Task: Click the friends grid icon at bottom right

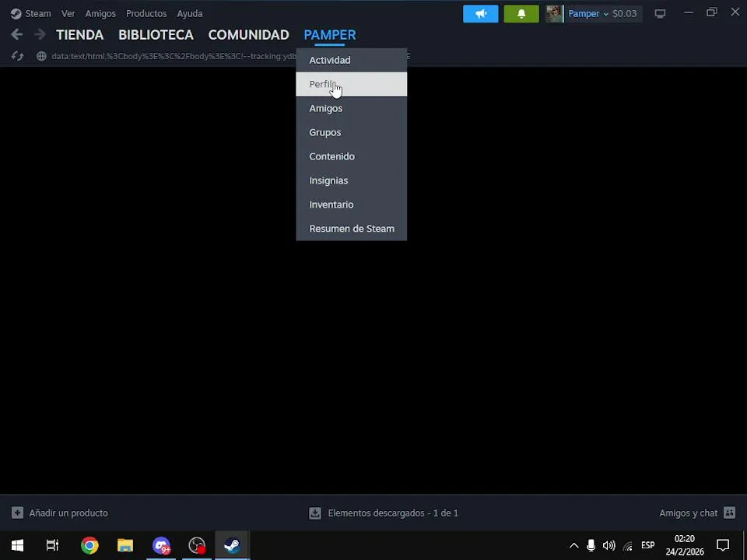Action: tap(729, 513)
